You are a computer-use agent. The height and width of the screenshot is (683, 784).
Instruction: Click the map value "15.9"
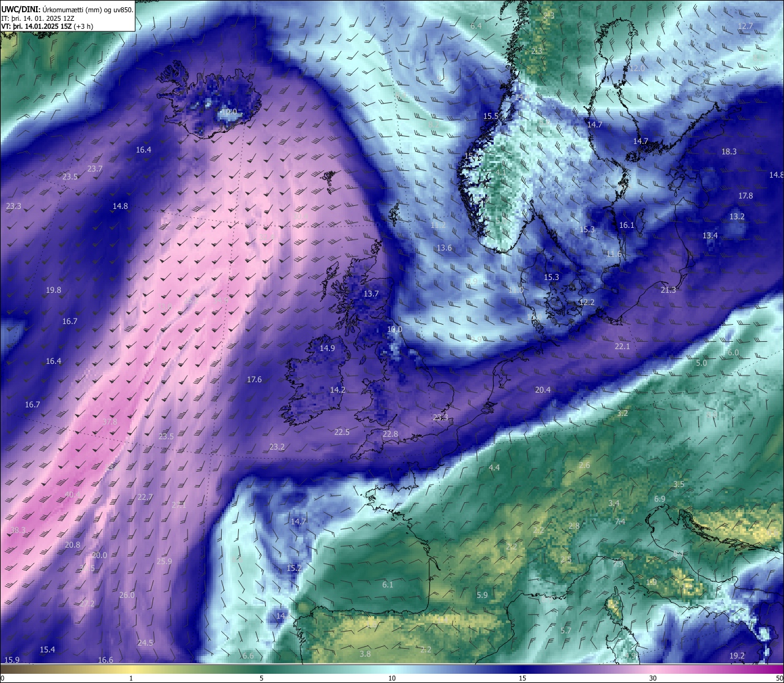(12, 660)
